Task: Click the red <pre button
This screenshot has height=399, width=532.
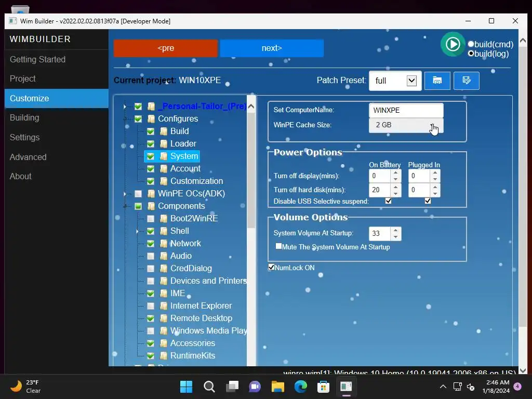Action: pos(166,48)
